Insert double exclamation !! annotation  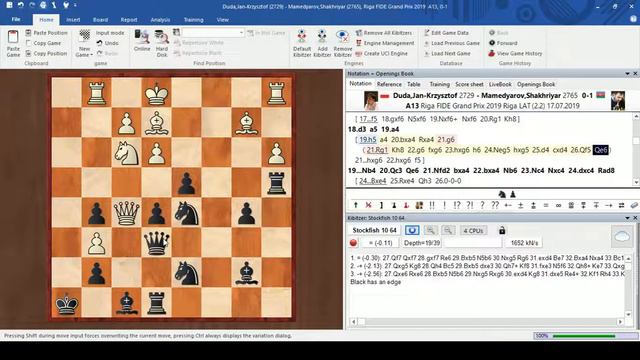[431, 205]
